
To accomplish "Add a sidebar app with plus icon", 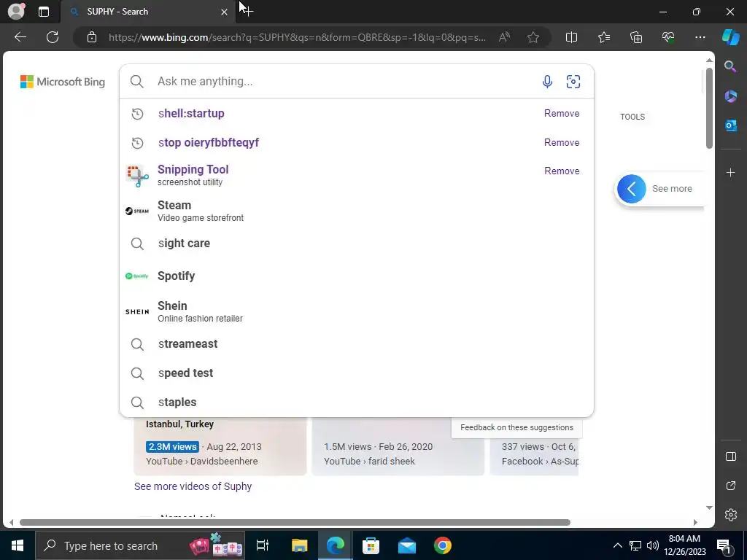I will [730, 172].
